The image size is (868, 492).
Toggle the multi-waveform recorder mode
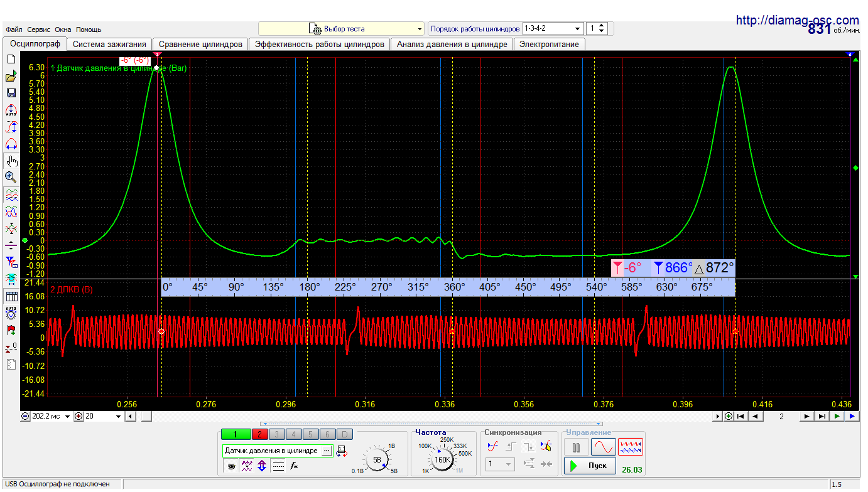[631, 447]
